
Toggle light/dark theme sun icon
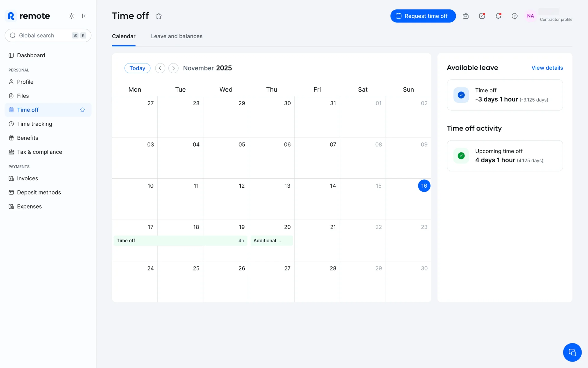71,16
